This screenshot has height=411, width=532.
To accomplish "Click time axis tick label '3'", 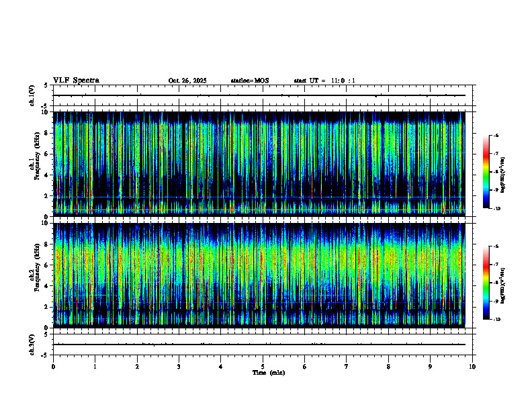I will [x=179, y=367].
